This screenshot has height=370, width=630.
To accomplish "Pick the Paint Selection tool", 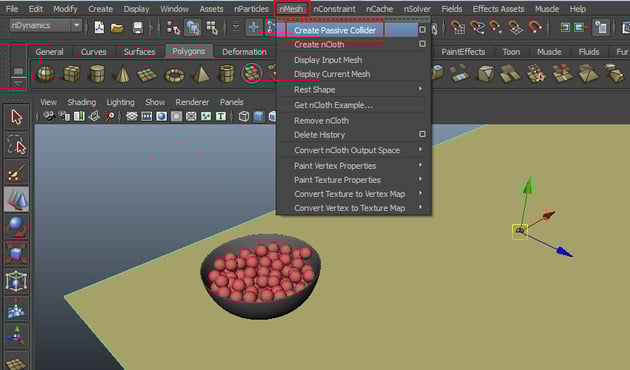I will click(16, 172).
